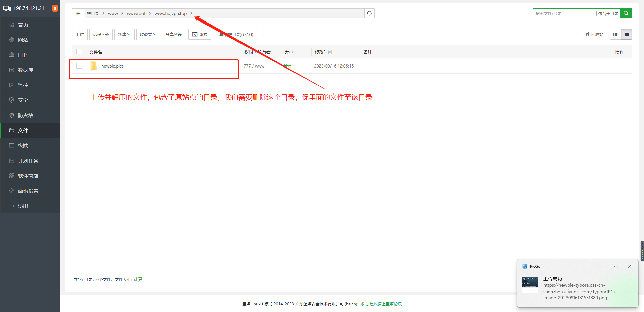Refresh the file list with reload icon

(369, 13)
